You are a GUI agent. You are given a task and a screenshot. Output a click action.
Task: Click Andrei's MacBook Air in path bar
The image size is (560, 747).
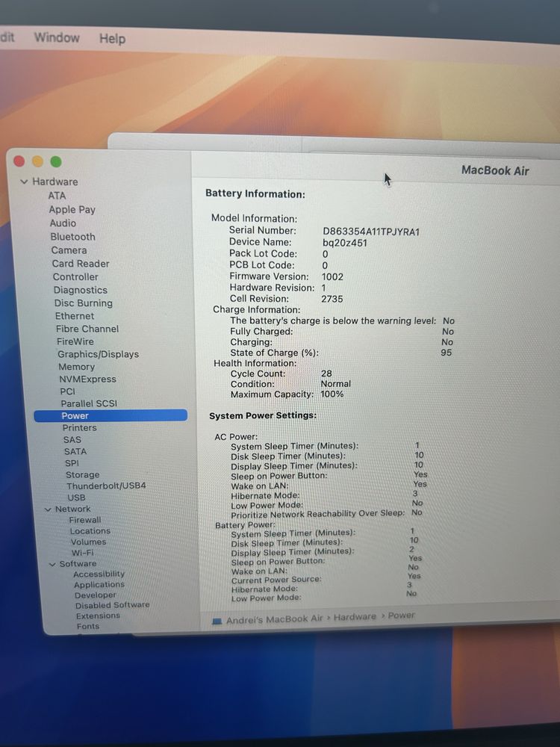[x=274, y=619]
